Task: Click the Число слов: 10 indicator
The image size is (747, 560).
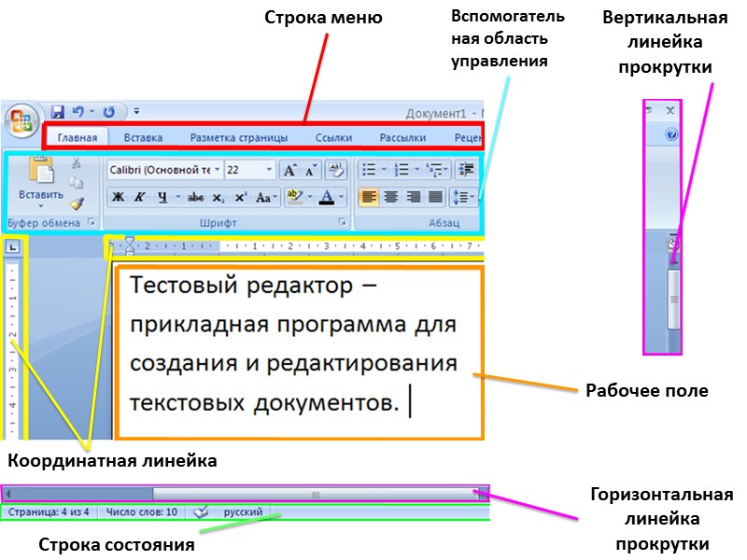Action: [142, 511]
